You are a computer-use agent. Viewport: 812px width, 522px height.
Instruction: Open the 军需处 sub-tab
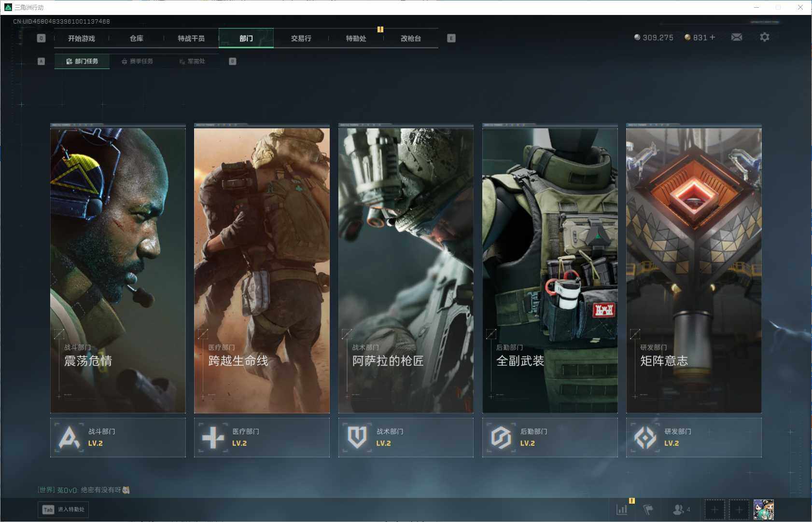click(192, 61)
